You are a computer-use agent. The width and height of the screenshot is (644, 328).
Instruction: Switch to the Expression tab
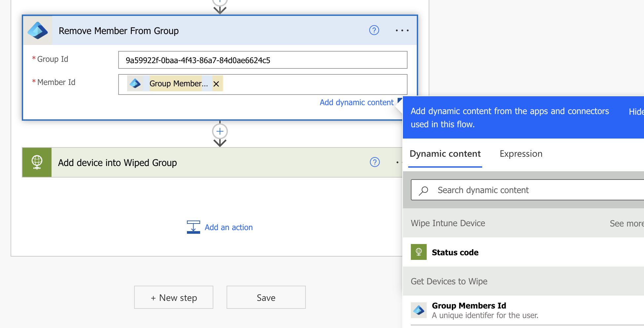click(x=520, y=154)
